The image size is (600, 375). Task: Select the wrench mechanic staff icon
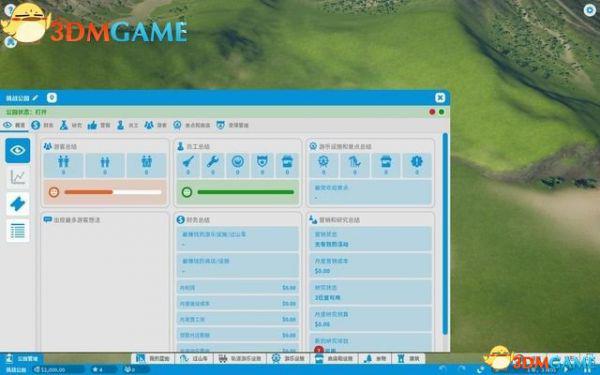(213, 165)
